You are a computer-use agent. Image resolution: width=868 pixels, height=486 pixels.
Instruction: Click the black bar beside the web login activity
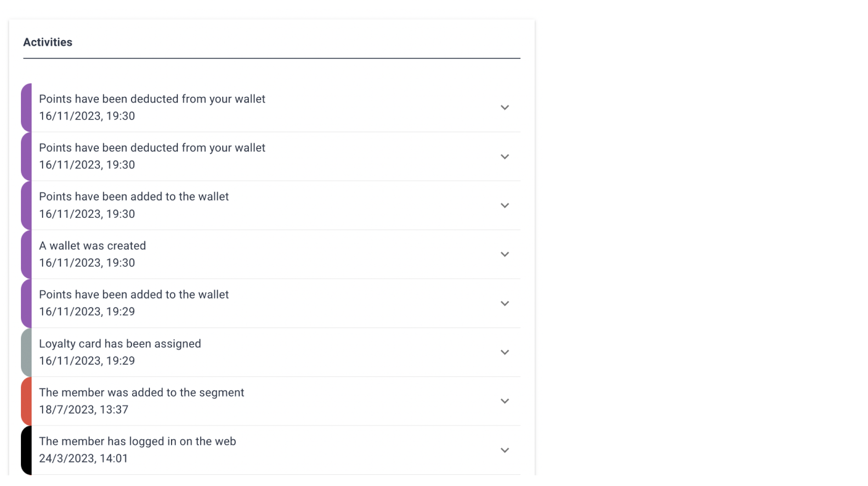(26, 450)
